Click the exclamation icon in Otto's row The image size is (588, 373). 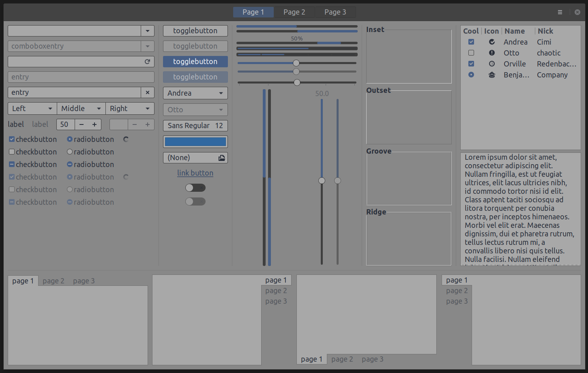492,53
